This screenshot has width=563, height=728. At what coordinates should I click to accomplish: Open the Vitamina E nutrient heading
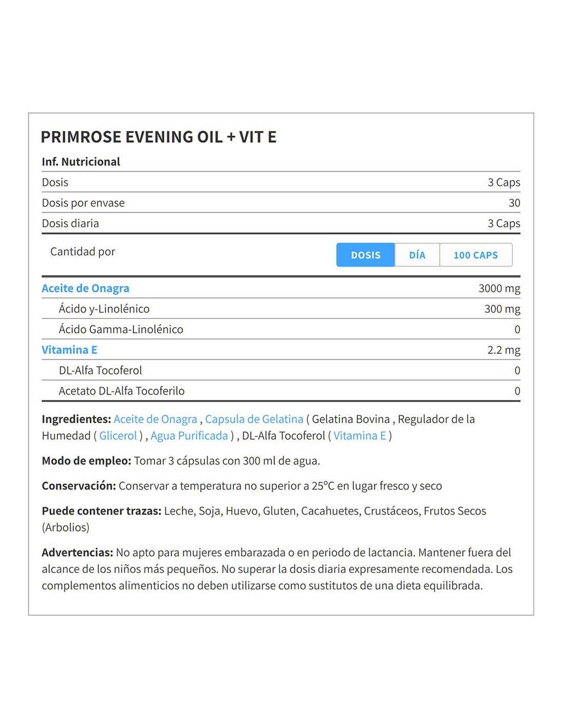pyautogui.click(x=70, y=350)
